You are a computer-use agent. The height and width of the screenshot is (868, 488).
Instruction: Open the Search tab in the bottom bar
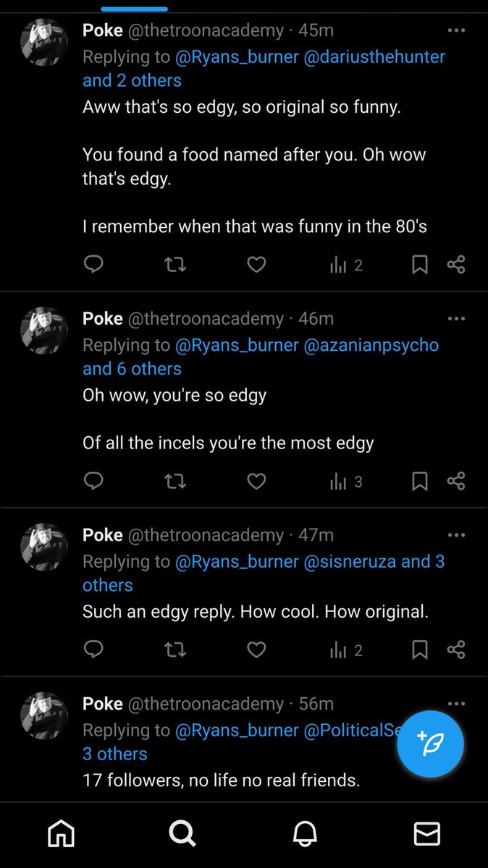pos(182,834)
